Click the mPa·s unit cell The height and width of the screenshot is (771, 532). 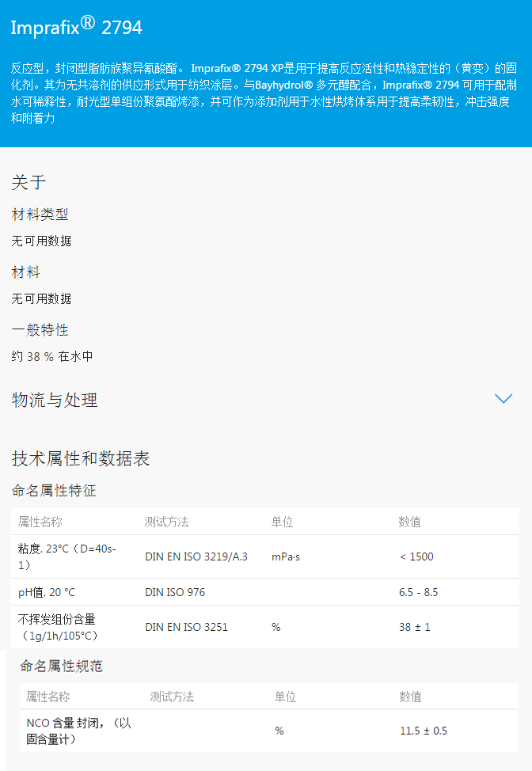click(286, 556)
